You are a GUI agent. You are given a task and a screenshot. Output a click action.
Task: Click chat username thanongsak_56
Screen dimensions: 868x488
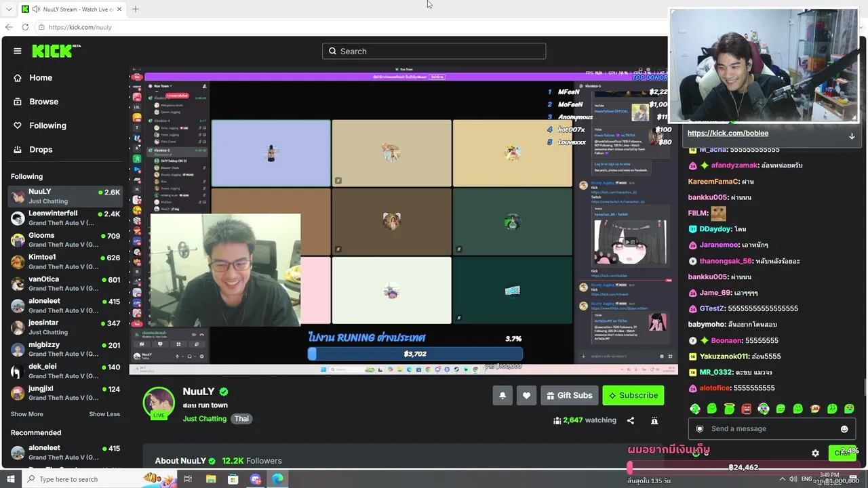click(x=726, y=261)
